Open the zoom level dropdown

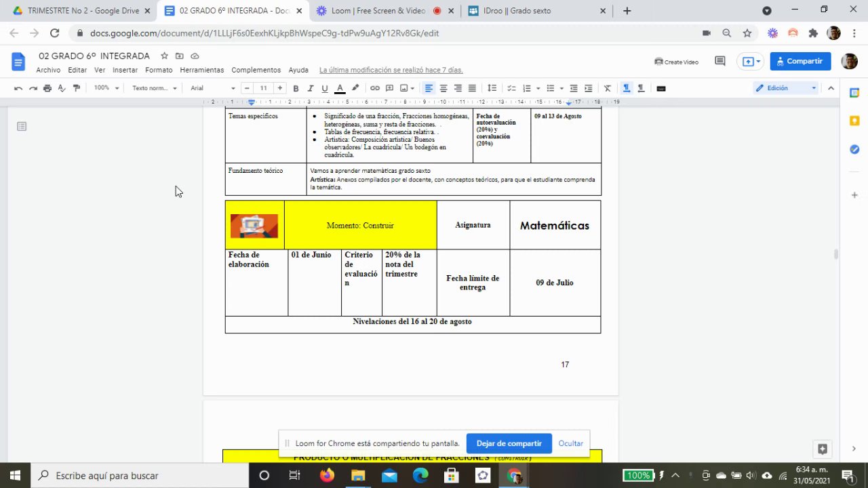(x=106, y=88)
